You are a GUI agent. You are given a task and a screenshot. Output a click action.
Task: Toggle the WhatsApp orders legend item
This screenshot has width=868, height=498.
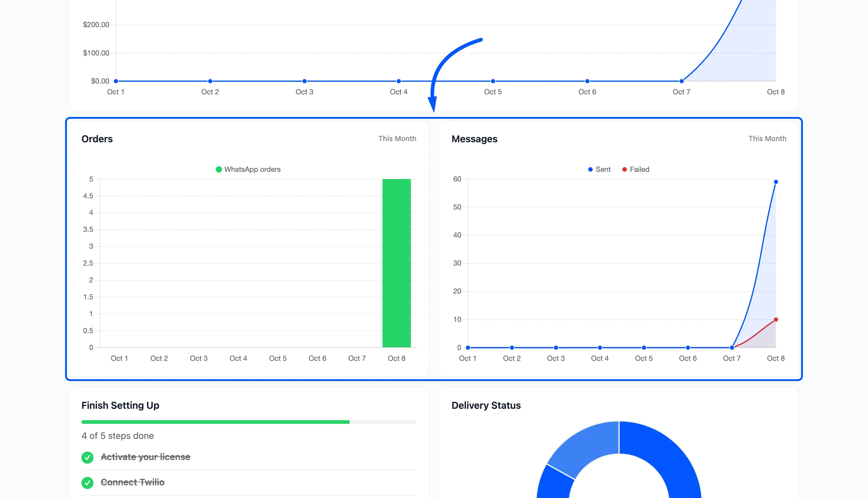tap(248, 169)
